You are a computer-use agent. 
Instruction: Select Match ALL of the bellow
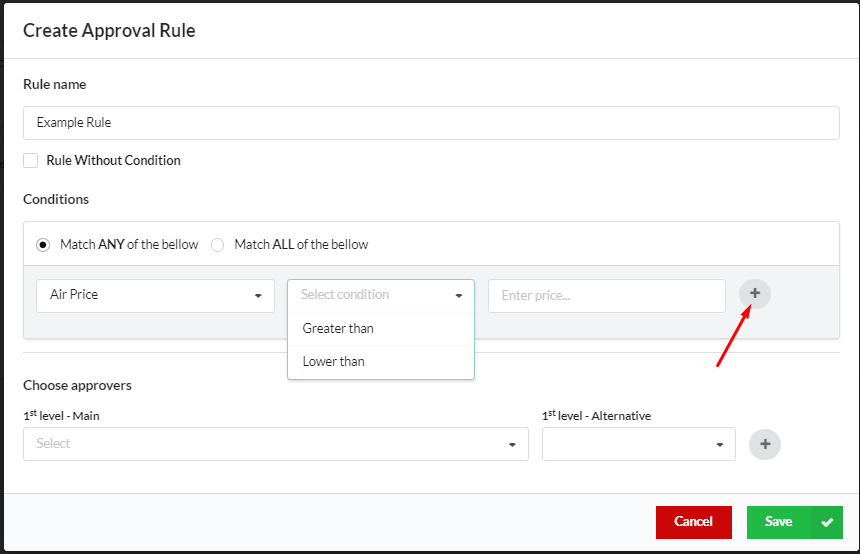(218, 245)
